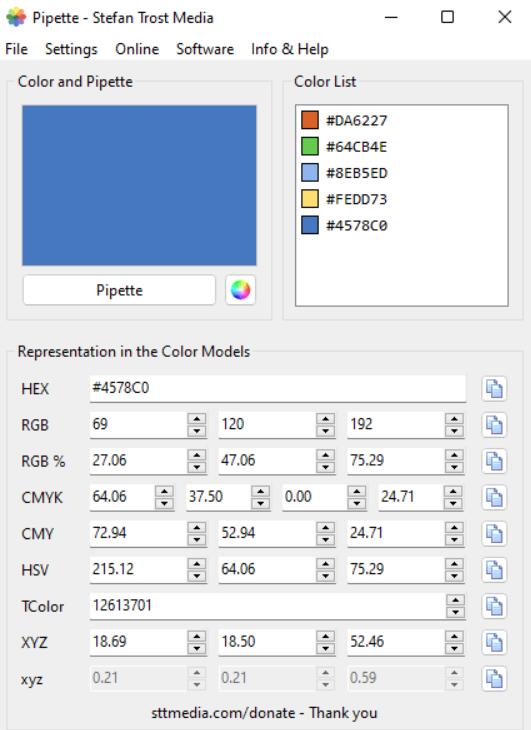Copy the XYZ values with copy icon
The image size is (531, 730).
[x=494, y=642]
